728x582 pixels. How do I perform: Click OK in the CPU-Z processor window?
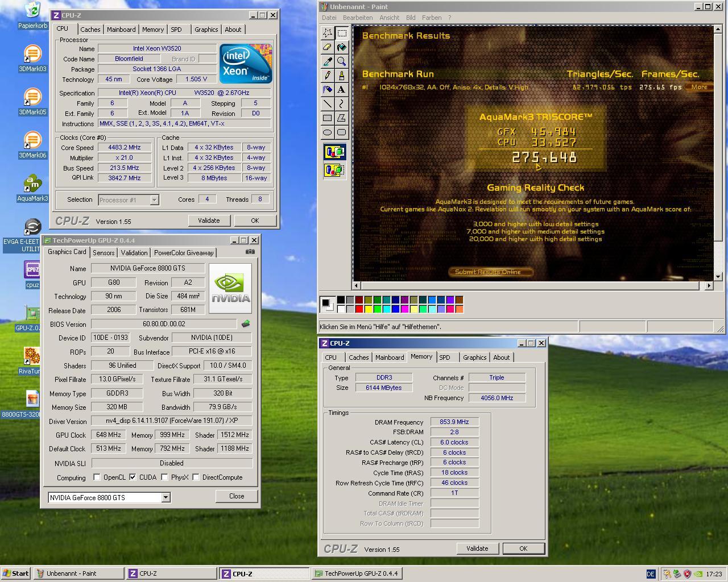coord(255,221)
